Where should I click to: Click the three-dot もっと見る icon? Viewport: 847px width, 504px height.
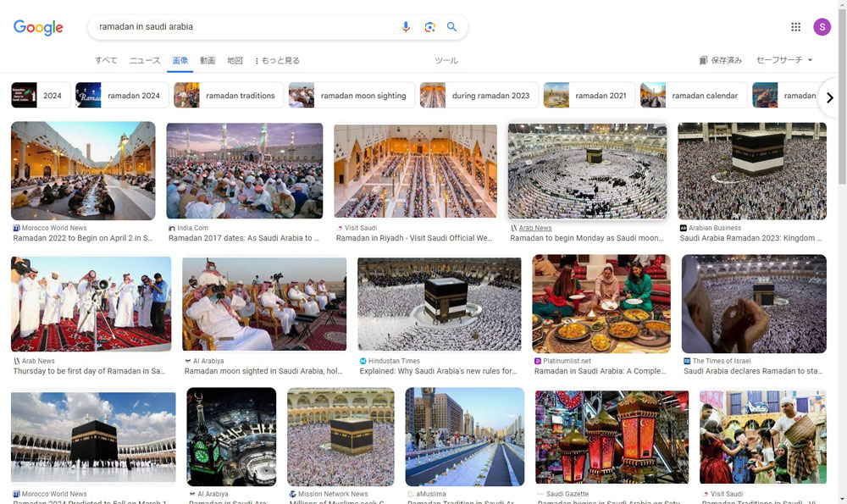point(257,60)
